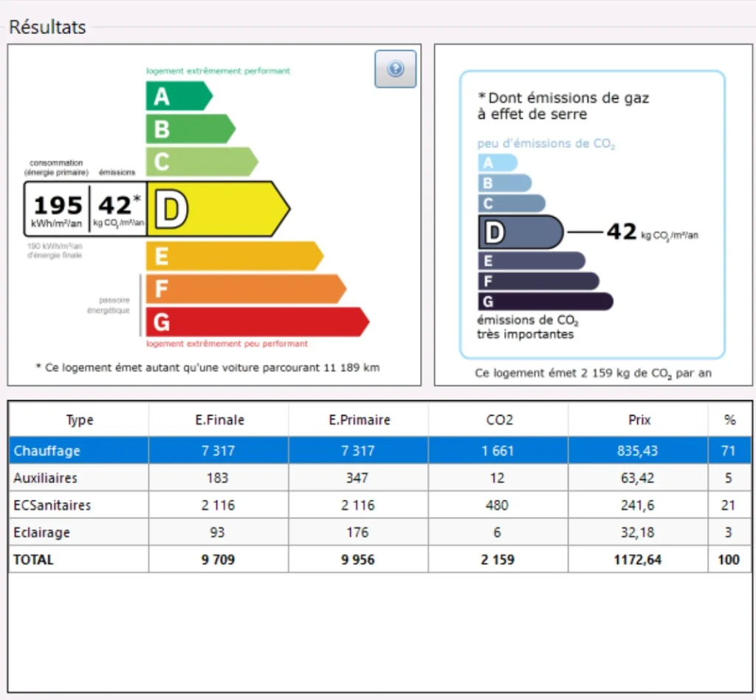Sort by the CO2 column header
Viewport: 756px width, 700px height.
coord(498,420)
